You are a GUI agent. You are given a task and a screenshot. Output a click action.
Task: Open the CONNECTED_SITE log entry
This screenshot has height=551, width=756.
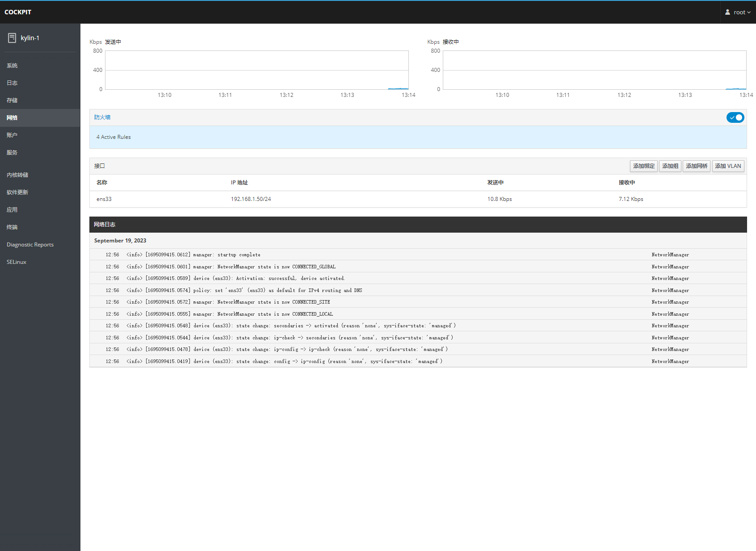pyautogui.click(x=418, y=302)
